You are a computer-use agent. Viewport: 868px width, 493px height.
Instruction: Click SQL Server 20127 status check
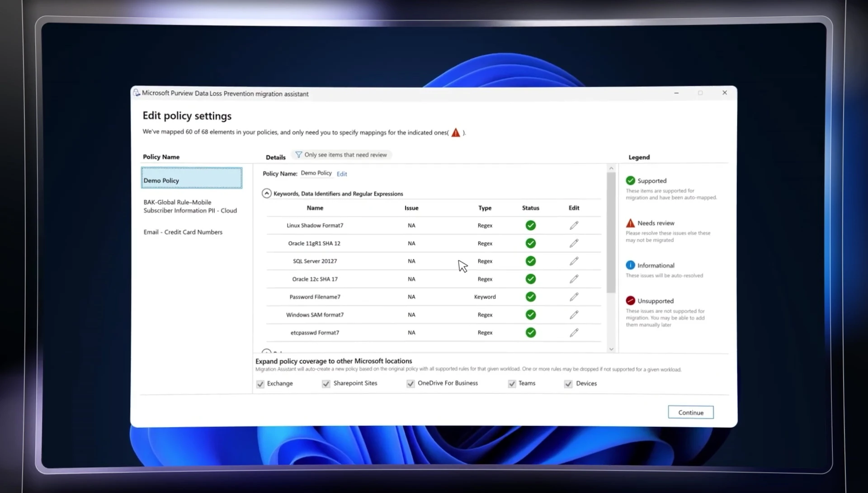pos(531,261)
